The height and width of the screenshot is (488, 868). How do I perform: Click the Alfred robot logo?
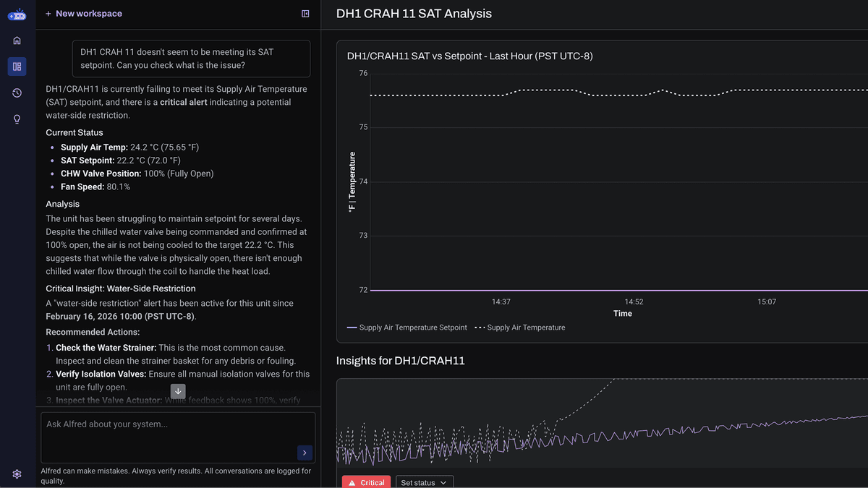[17, 14]
